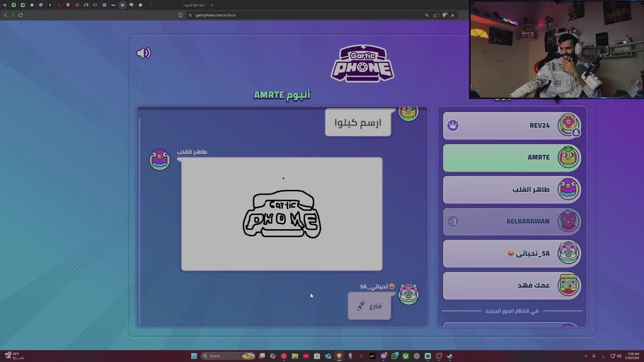Click the bookmark icon in address bar

180,15
